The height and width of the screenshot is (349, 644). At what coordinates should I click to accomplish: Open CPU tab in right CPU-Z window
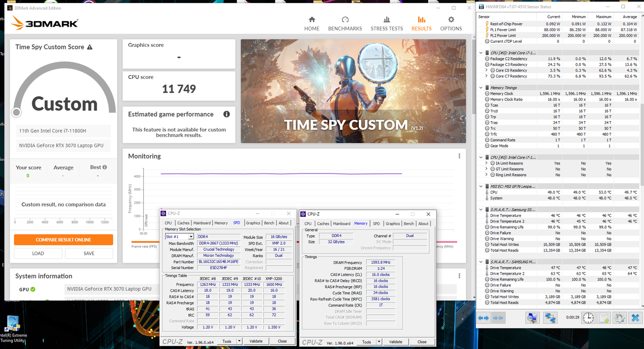pos(307,223)
